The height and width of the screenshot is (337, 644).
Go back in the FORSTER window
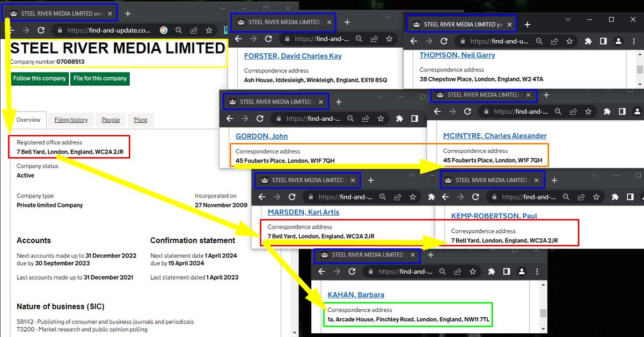pos(239,39)
